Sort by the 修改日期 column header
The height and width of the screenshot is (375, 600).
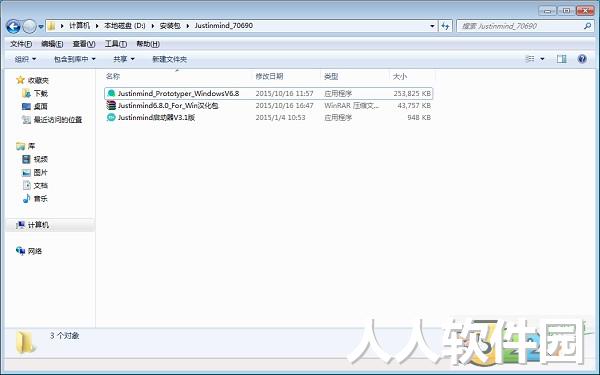269,76
